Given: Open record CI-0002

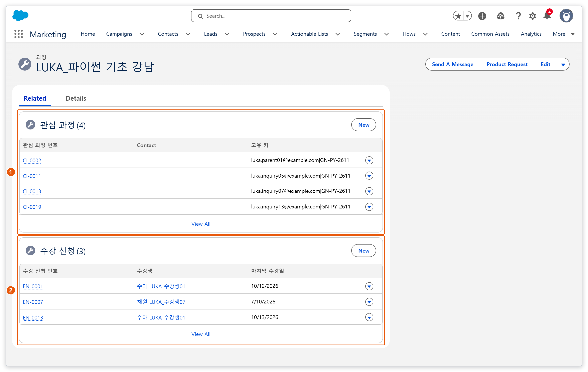Looking at the screenshot, I should [32, 160].
